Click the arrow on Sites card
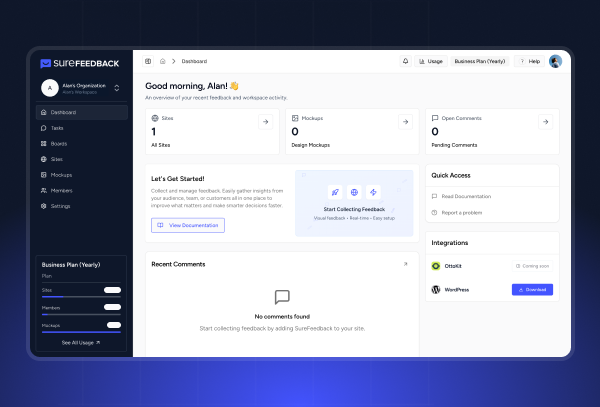The width and height of the screenshot is (600, 407). [x=264, y=122]
